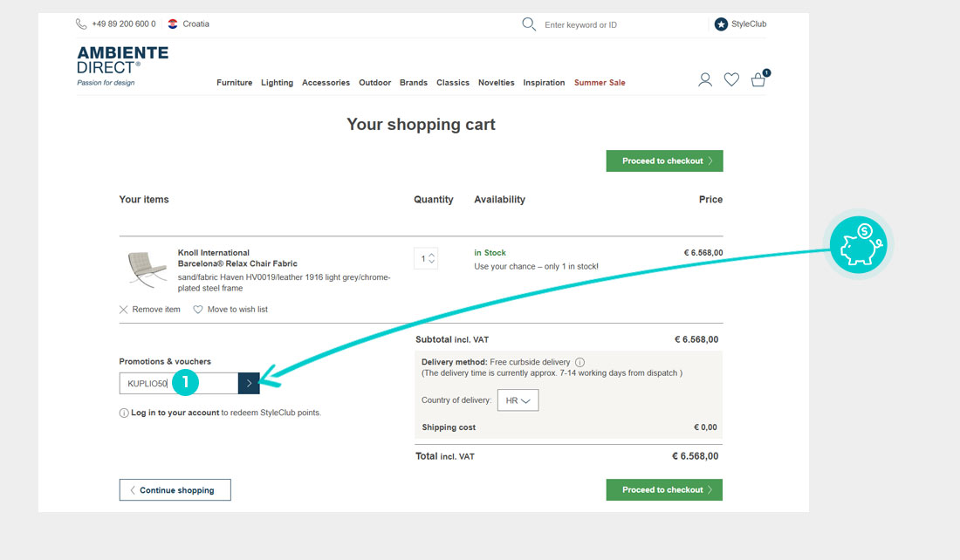
Task: Open the quantity selector stepper
Action: click(426, 258)
